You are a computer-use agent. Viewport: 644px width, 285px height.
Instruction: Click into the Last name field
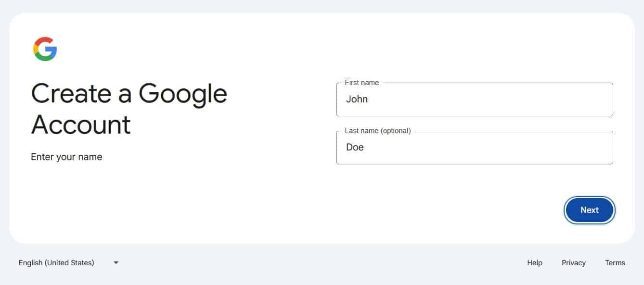click(x=474, y=148)
